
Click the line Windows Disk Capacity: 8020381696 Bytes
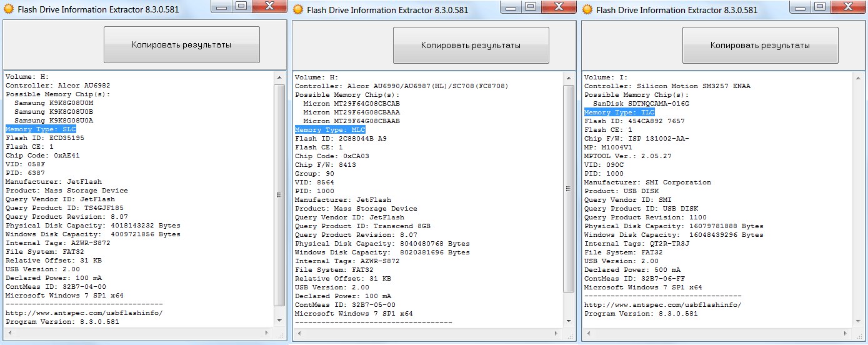pos(382,251)
